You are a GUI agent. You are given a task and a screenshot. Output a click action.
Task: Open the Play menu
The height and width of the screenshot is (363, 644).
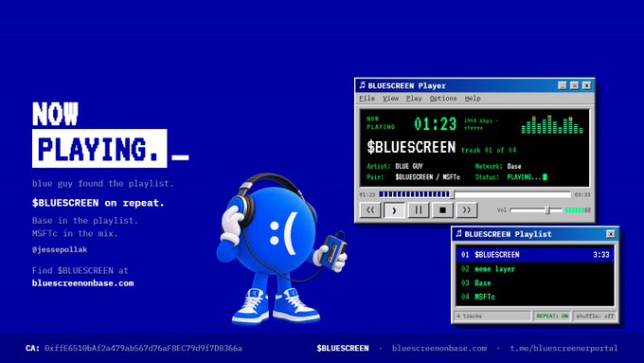point(414,99)
